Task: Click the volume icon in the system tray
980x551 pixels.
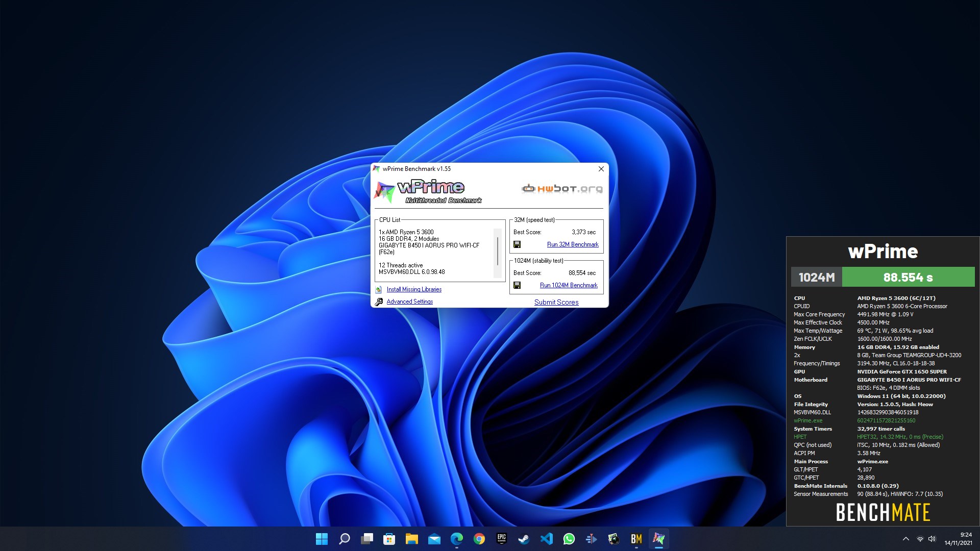Action: (x=932, y=539)
